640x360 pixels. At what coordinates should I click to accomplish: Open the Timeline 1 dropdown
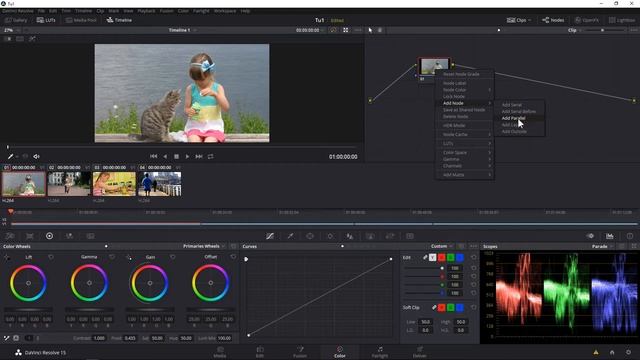(x=182, y=30)
